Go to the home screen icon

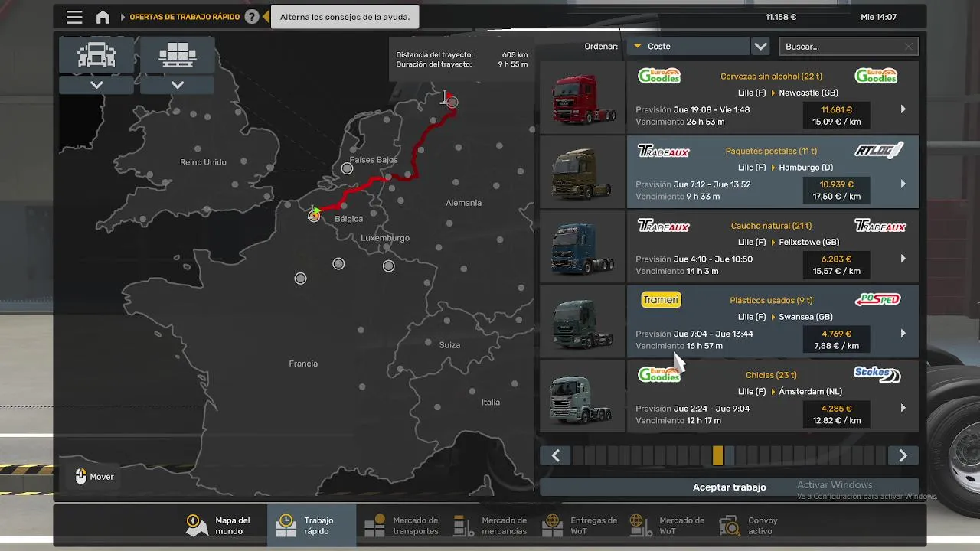(103, 17)
